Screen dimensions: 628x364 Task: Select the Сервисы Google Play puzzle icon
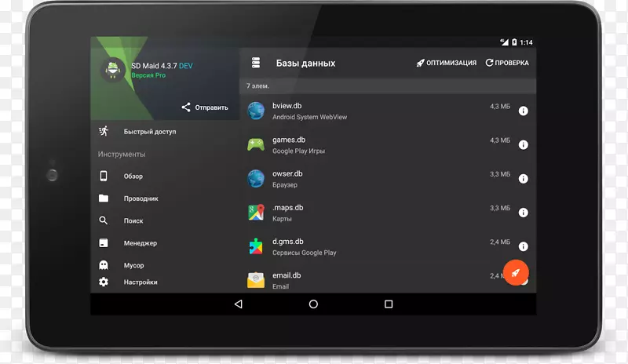[256, 246]
